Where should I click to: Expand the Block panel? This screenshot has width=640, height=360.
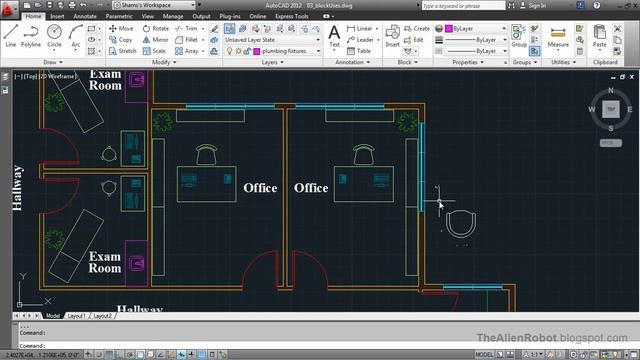[407, 62]
